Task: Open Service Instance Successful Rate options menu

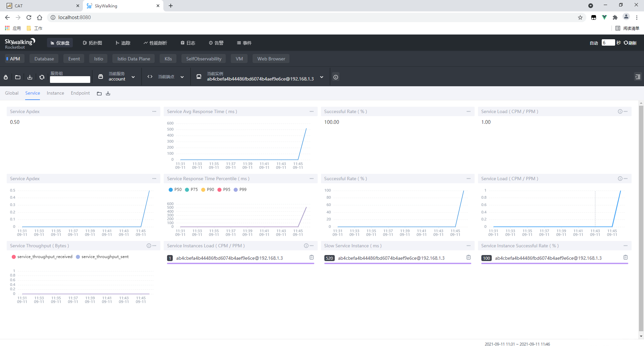Action: pos(626,246)
